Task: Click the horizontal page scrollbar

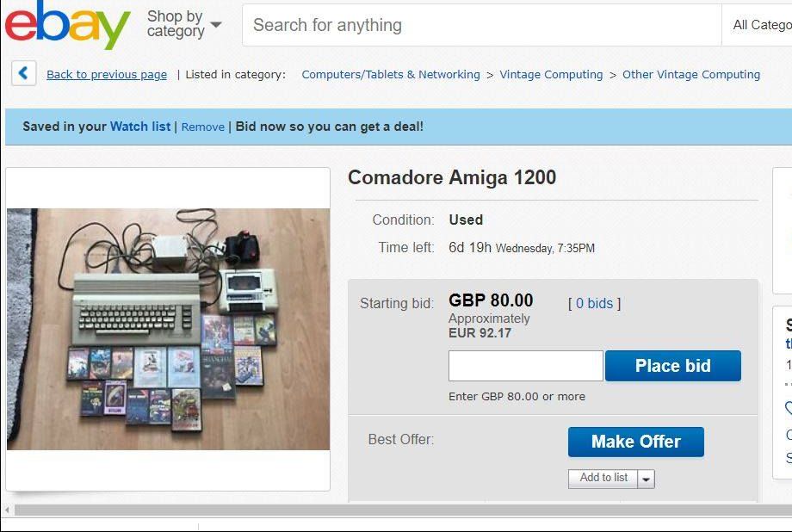Action: (403, 510)
